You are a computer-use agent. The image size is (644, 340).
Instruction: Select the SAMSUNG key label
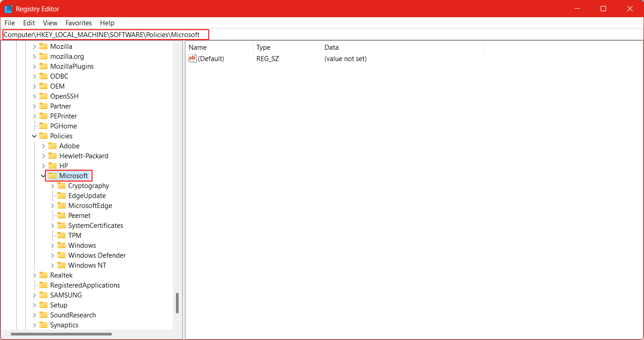point(66,295)
